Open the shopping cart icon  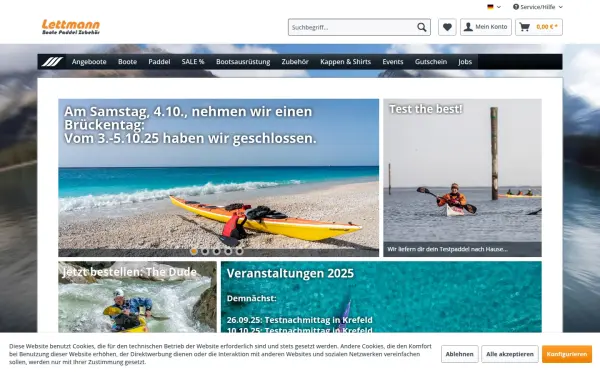525,27
